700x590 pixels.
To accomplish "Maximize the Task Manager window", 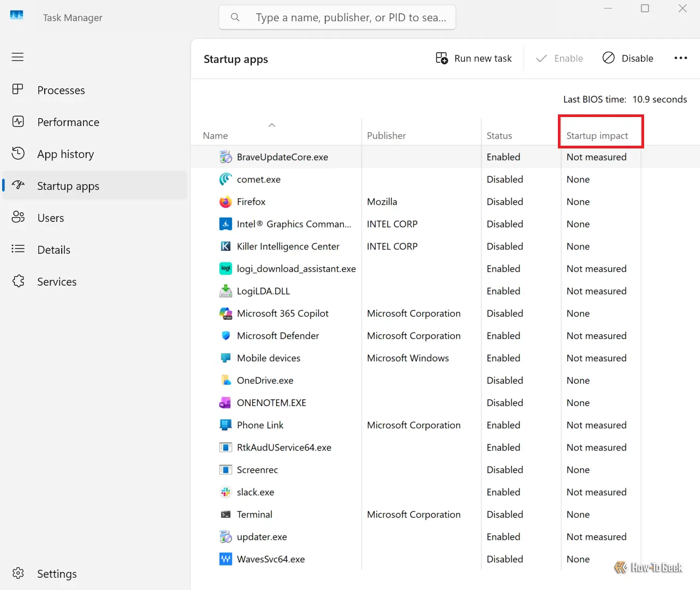I will (x=645, y=9).
